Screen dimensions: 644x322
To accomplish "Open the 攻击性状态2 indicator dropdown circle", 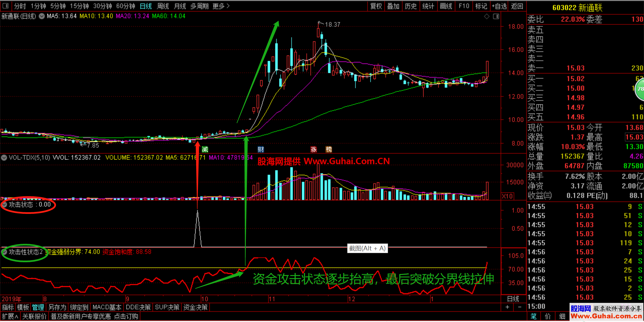I will 5,252.
